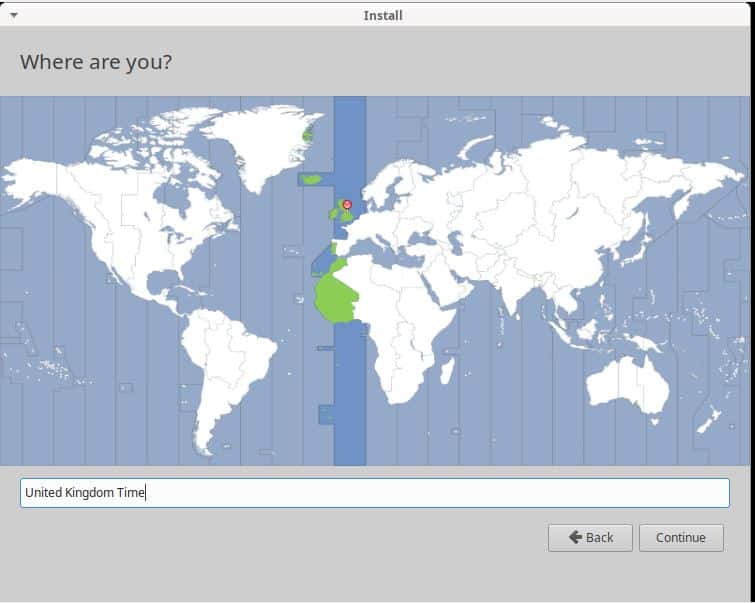Select Iceland on the map
Screen dimensions: 755x603
tap(311, 179)
